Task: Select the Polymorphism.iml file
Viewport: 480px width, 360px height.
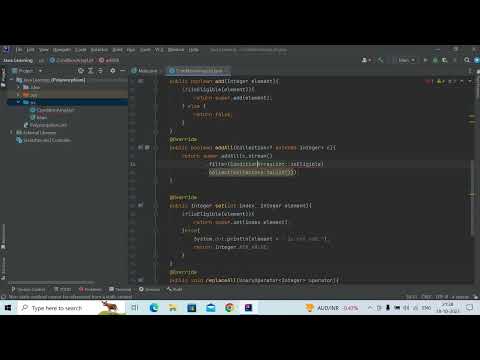Action: [x=45, y=125]
